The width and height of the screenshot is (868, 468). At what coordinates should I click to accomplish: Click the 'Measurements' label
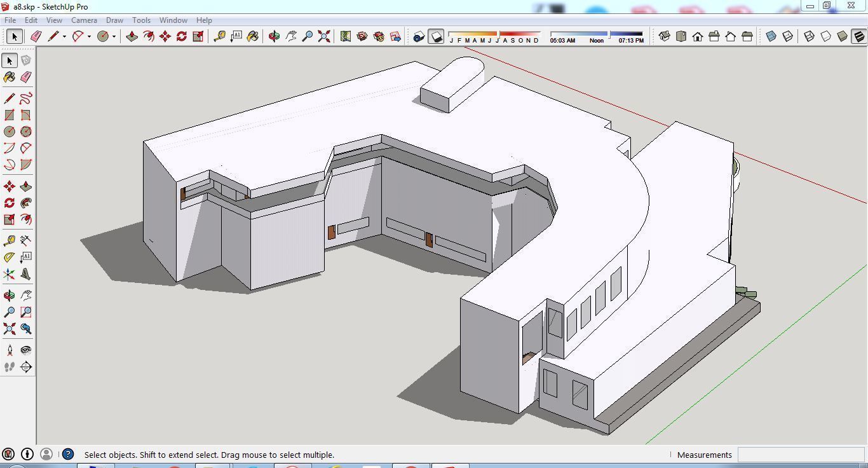(705, 455)
